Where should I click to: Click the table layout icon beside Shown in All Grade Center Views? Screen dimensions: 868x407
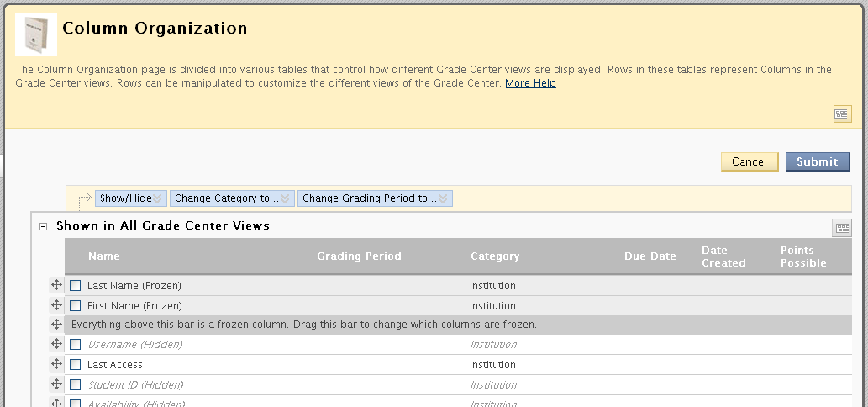[x=842, y=228]
